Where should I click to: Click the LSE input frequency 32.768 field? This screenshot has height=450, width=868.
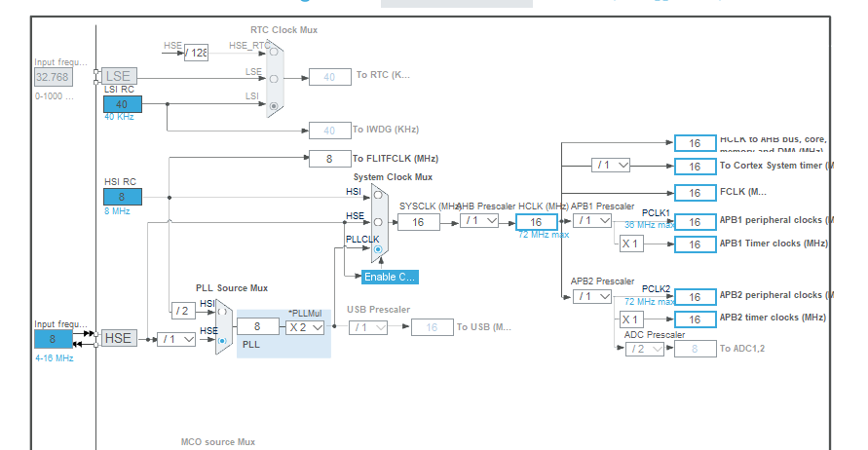54,77
